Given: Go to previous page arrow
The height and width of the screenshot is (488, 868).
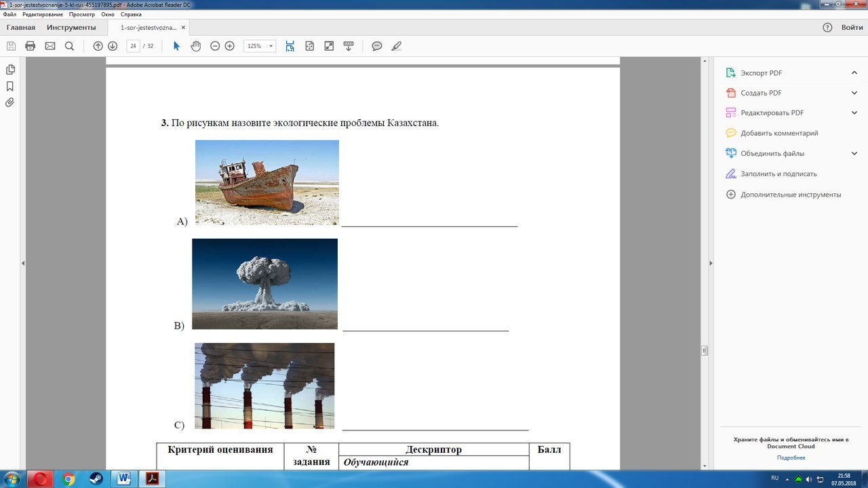Looking at the screenshot, I should click(98, 46).
